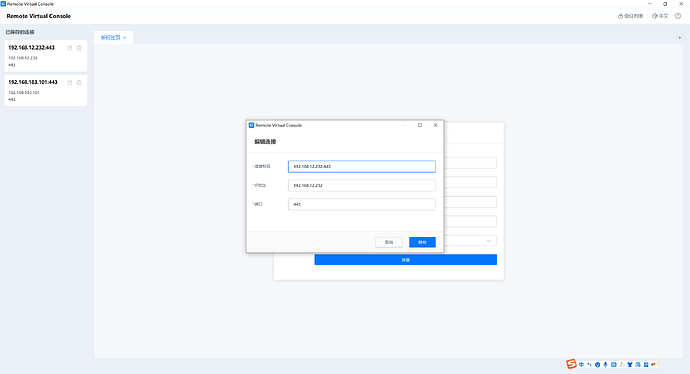The height and width of the screenshot is (374, 690).
Task: Edit the saved connection 192.168.12.232:443
Action: (x=70, y=48)
